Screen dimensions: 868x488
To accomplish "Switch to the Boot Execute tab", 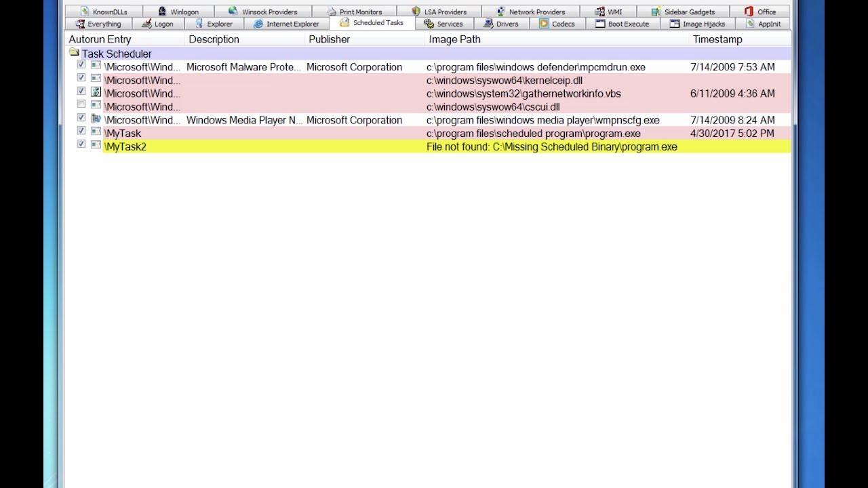I will [623, 24].
